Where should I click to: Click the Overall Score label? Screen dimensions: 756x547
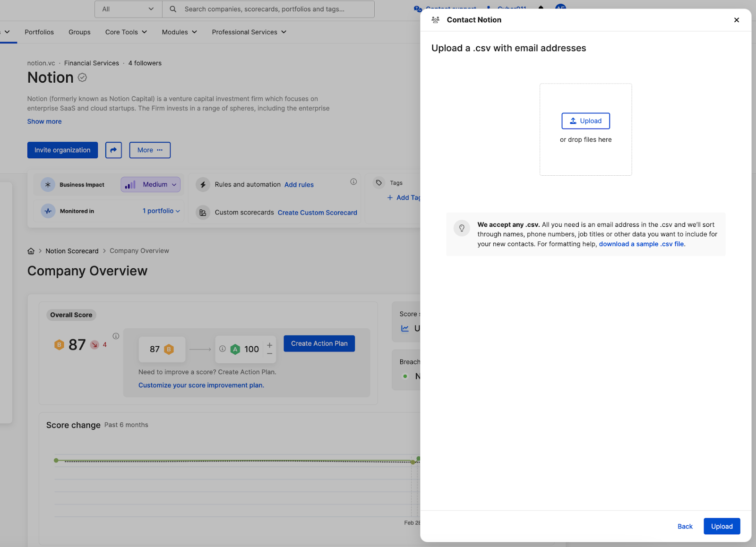[x=71, y=315]
